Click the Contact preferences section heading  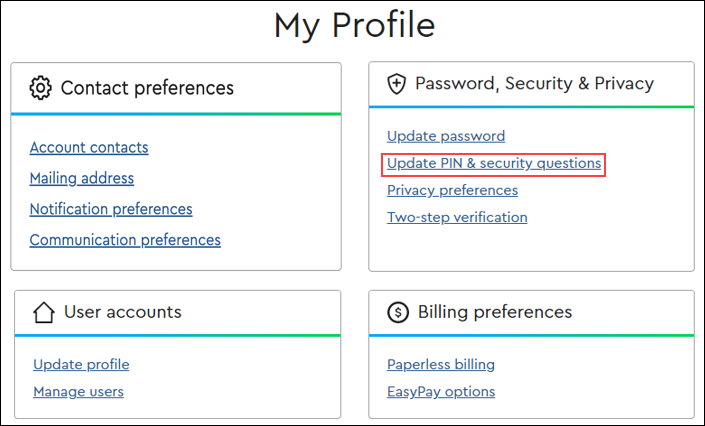(147, 88)
